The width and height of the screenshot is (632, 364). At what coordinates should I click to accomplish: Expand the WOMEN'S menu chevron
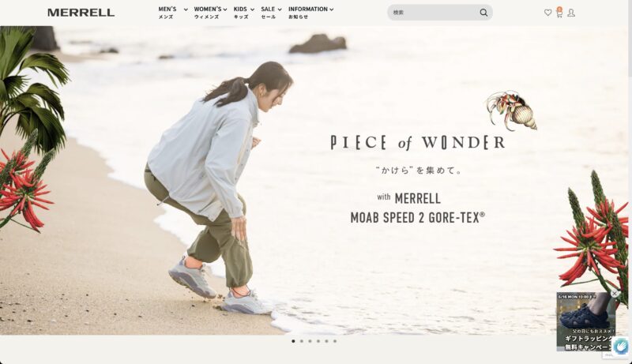click(x=225, y=9)
